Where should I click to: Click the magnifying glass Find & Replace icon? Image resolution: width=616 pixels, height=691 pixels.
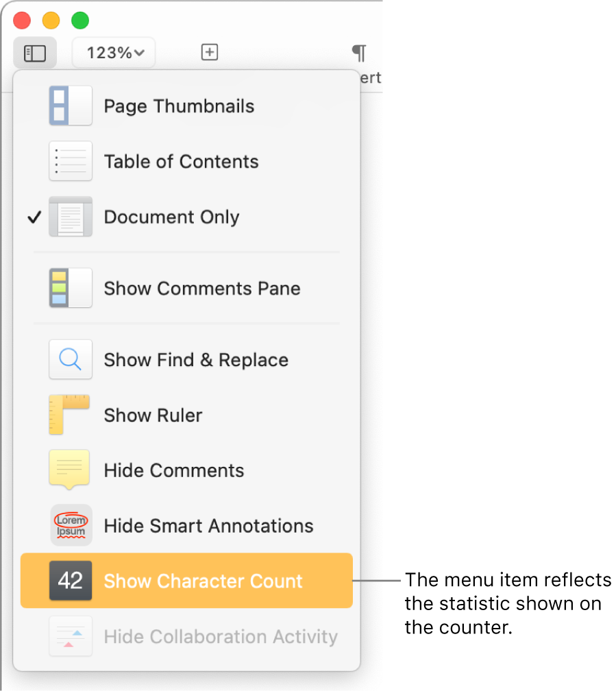71,359
